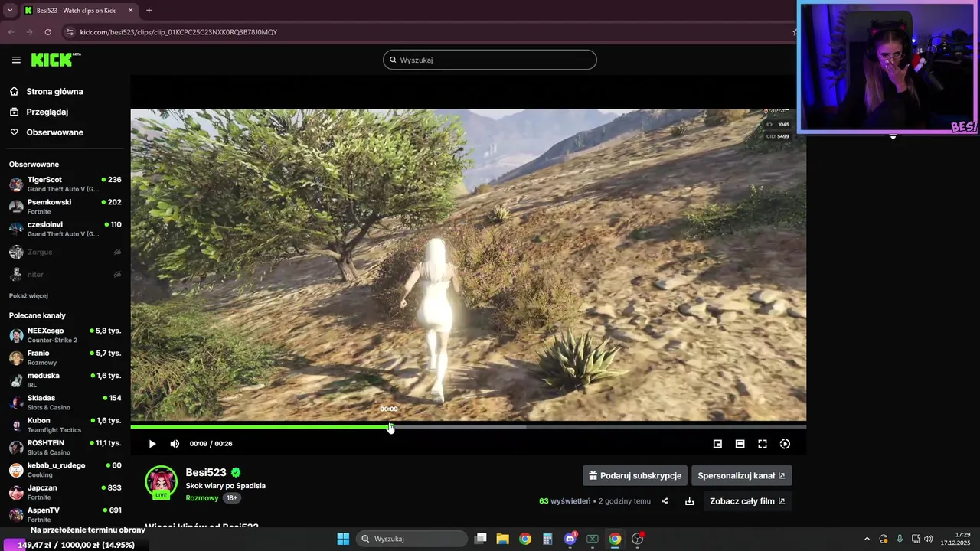Click the site info icon in address bar
This screenshot has width=980, height=551.
(70, 32)
